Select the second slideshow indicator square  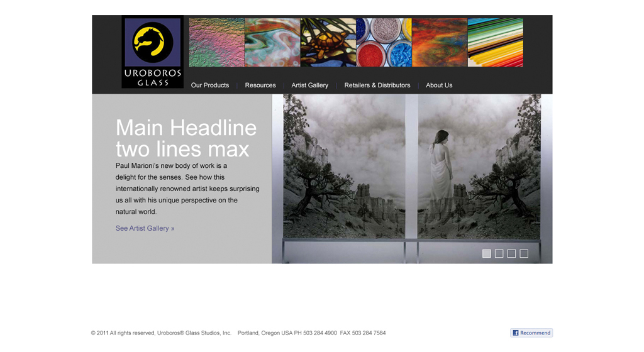point(499,253)
